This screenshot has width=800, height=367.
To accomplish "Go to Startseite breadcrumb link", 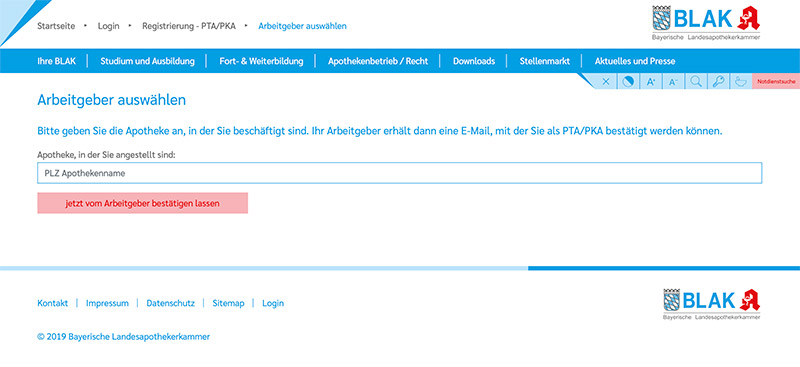I will [x=56, y=26].
